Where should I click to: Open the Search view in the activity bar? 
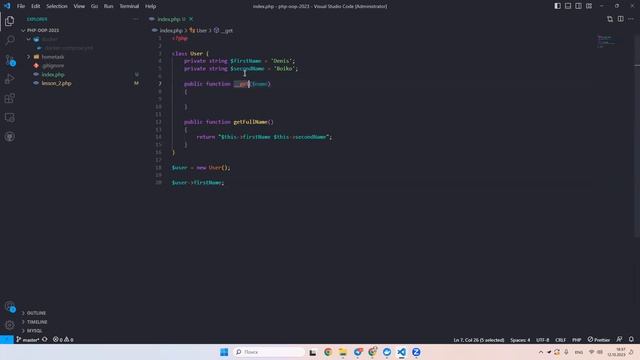coord(9,40)
